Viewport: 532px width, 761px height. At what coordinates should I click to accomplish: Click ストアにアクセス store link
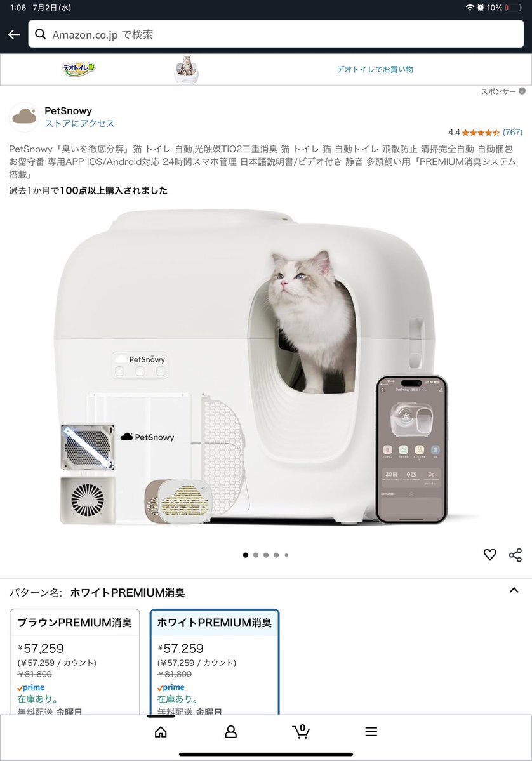pyautogui.click(x=79, y=123)
